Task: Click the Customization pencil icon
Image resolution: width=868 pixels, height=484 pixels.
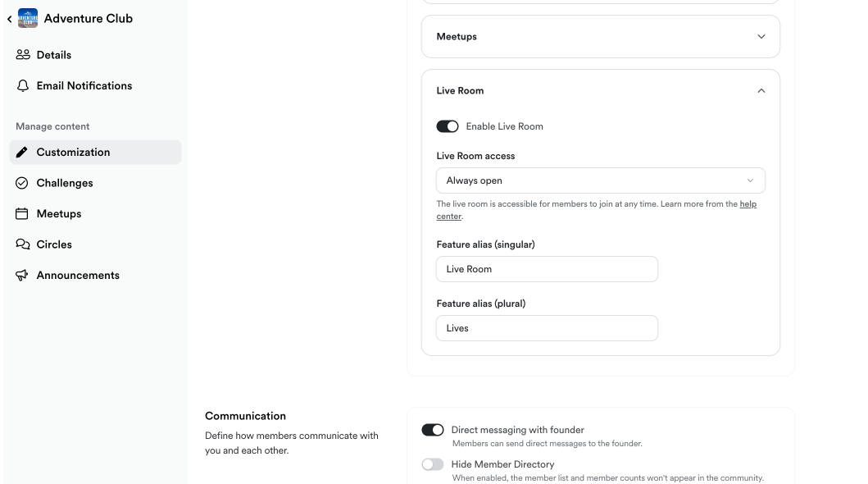Action: pyautogui.click(x=22, y=153)
